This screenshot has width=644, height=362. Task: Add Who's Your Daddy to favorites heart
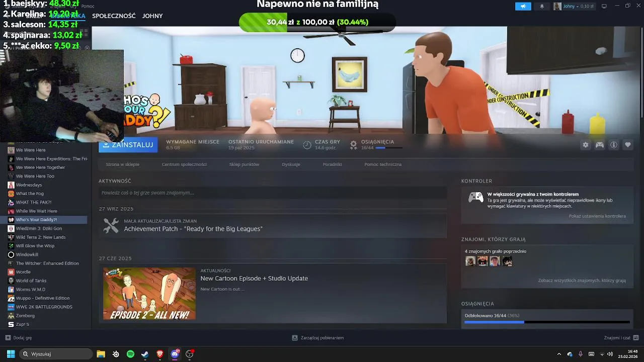[x=628, y=145]
